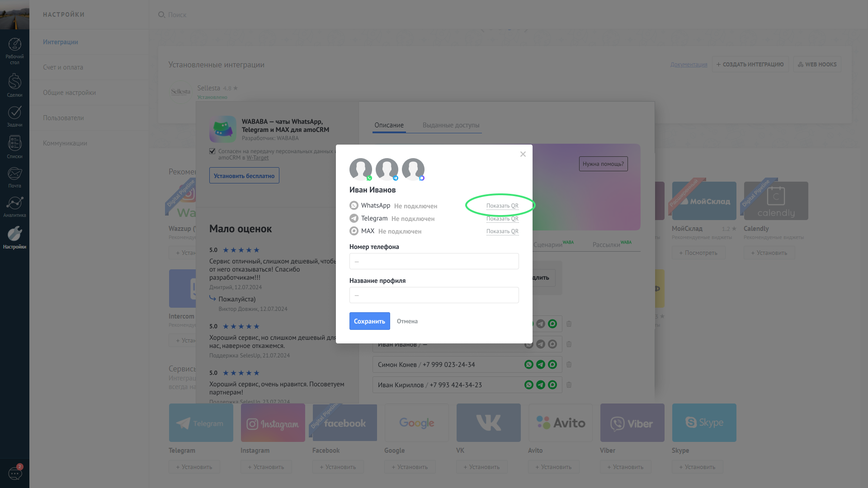Click Отмена in the dialog
Viewport: 868px width, 488px height.
point(407,321)
